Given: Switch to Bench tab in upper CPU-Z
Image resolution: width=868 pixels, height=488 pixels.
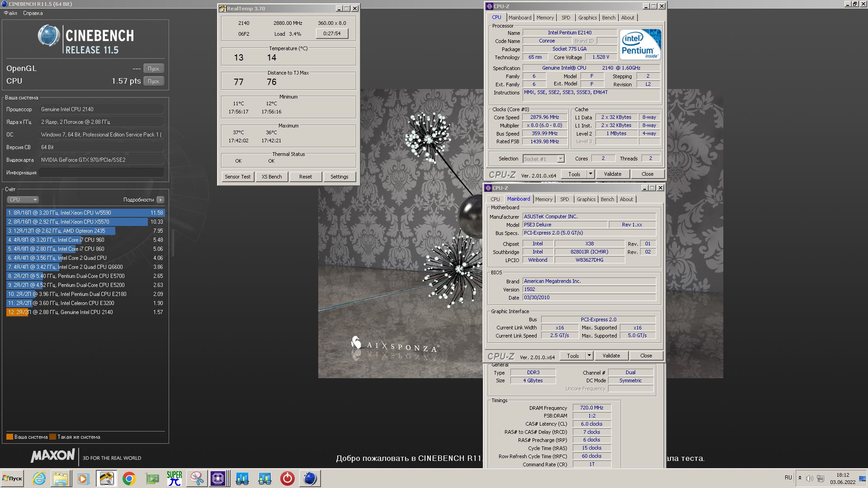Looking at the screenshot, I should click(609, 18).
